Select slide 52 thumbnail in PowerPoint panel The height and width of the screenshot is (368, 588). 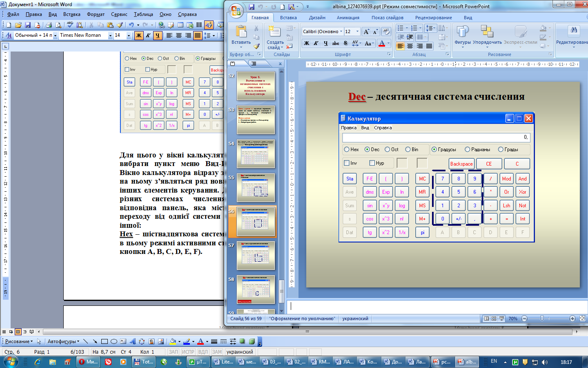click(256, 86)
